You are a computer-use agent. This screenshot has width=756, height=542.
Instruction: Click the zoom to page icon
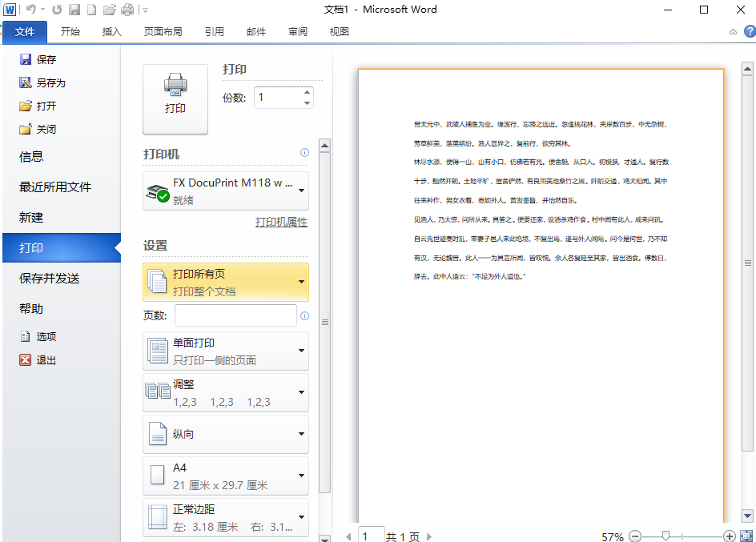[x=746, y=536]
